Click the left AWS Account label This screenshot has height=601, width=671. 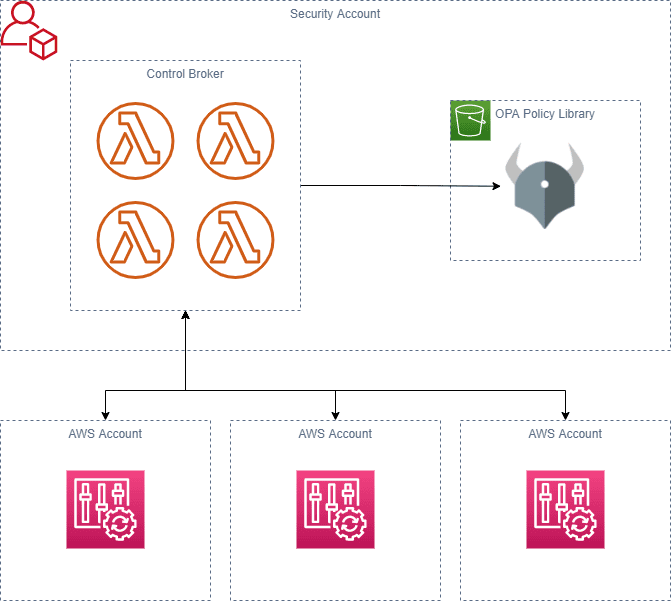point(105,434)
